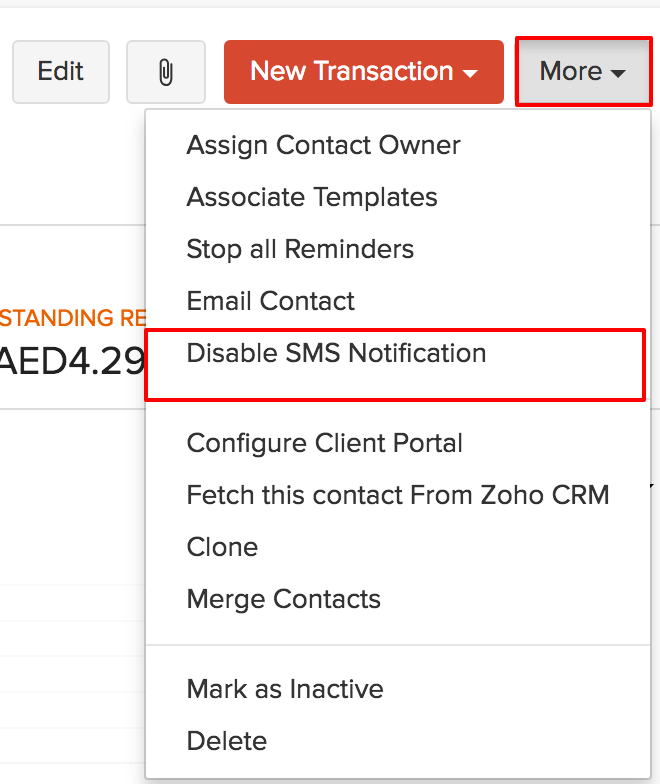Delete the contact from the menu

pos(226,741)
